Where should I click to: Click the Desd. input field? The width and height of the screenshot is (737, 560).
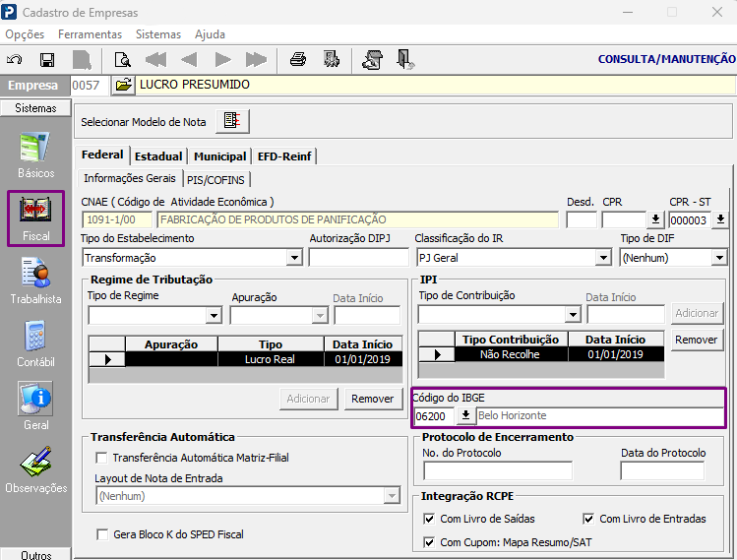[x=582, y=219]
